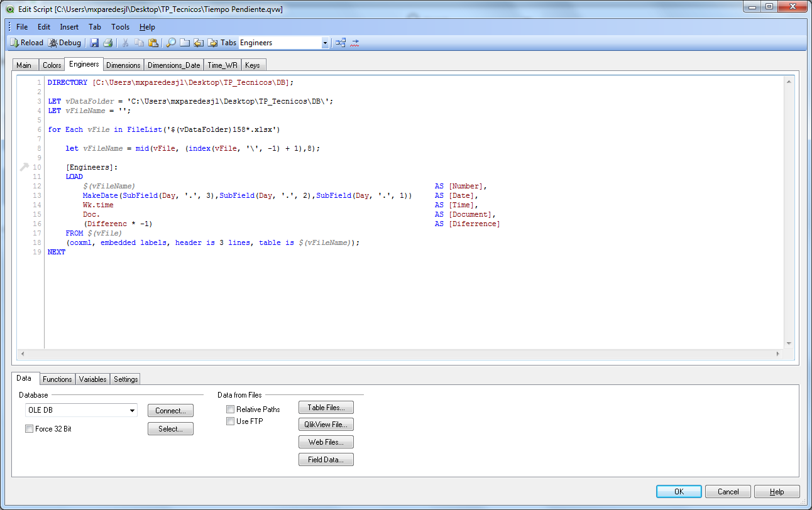
Task: Open the Help menu
Action: pyautogui.click(x=147, y=27)
